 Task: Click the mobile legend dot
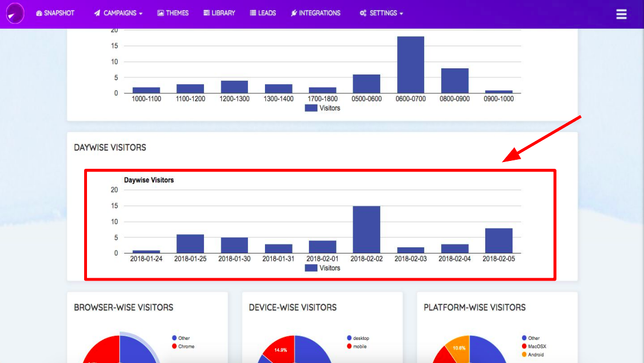(349, 346)
